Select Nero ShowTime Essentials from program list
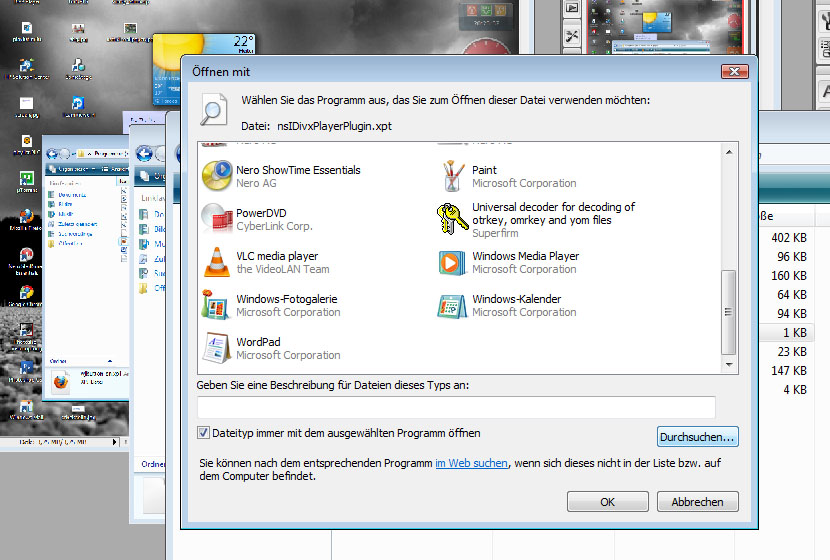The height and width of the screenshot is (560, 830). (281, 176)
